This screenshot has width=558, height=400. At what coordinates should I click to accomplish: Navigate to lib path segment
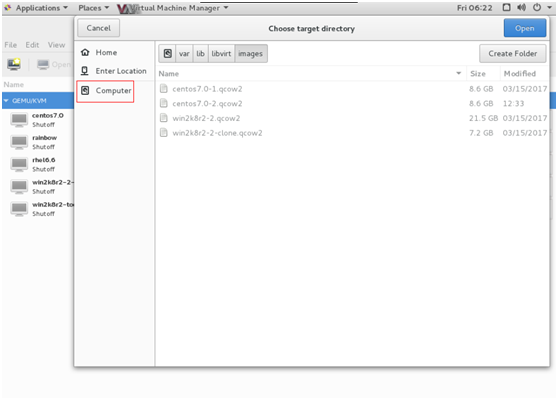[200, 53]
